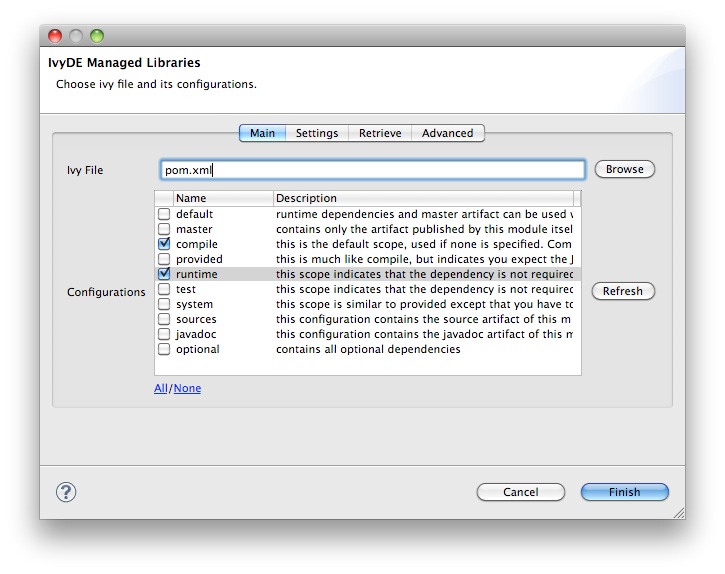Select the optional configuration checkbox
This screenshot has width=725, height=574.
pyautogui.click(x=164, y=349)
